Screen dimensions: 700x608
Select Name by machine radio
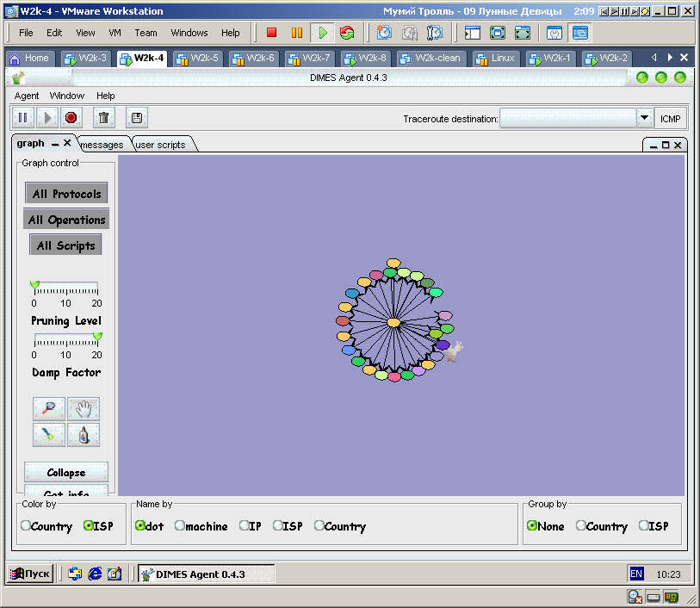click(201, 526)
